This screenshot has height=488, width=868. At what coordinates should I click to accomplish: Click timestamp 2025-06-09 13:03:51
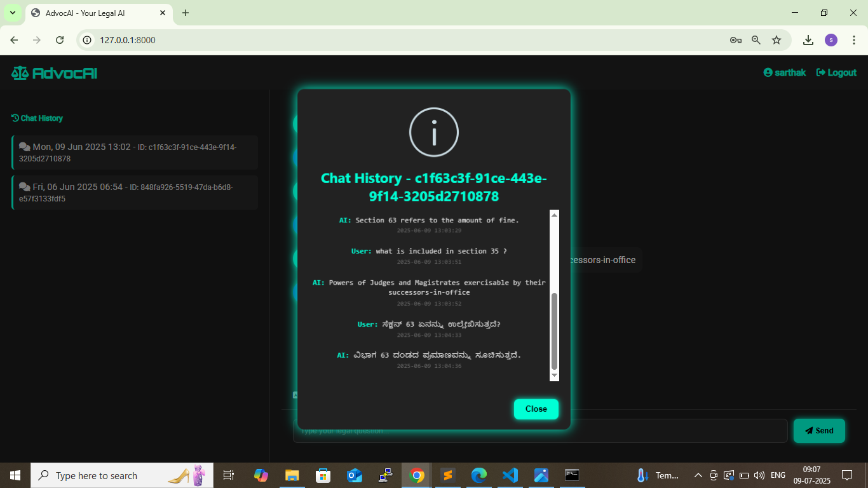pyautogui.click(x=429, y=262)
